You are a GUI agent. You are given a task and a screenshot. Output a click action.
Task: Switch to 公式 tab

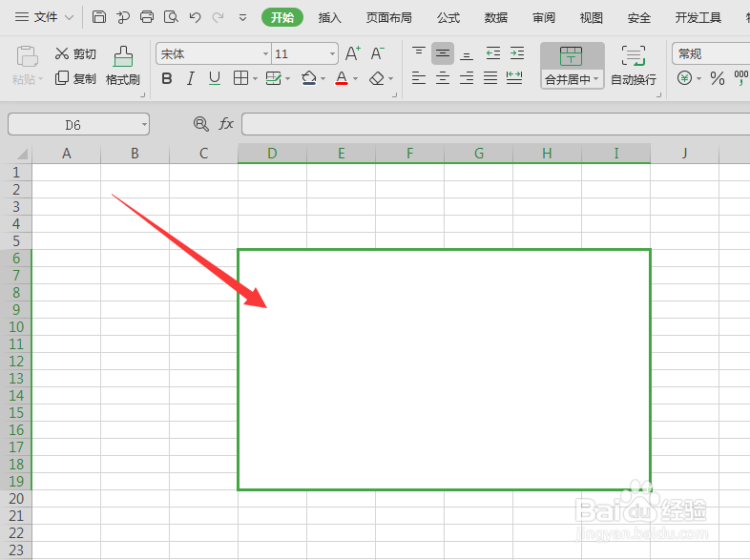point(448,18)
